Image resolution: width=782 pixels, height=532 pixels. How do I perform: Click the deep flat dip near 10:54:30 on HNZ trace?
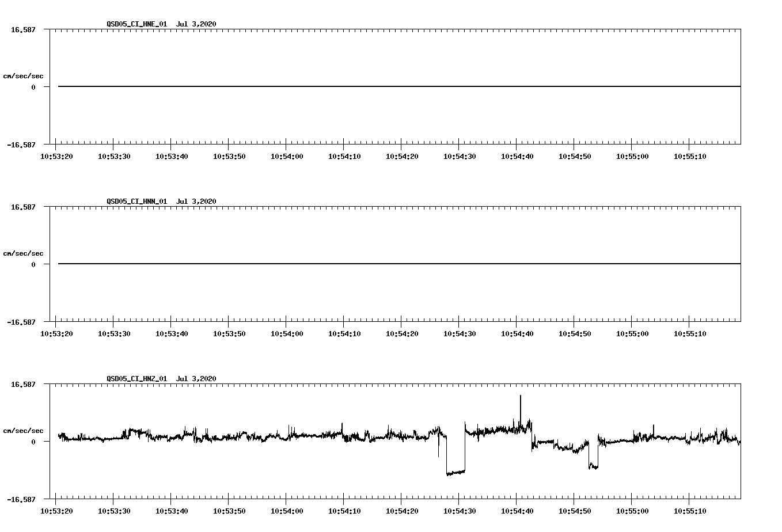click(x=455, y=472)
